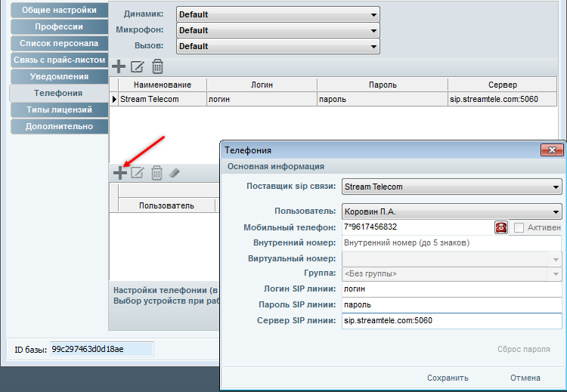Enable the Активен checkbox
567x392 pixels.
coord(519,227)
